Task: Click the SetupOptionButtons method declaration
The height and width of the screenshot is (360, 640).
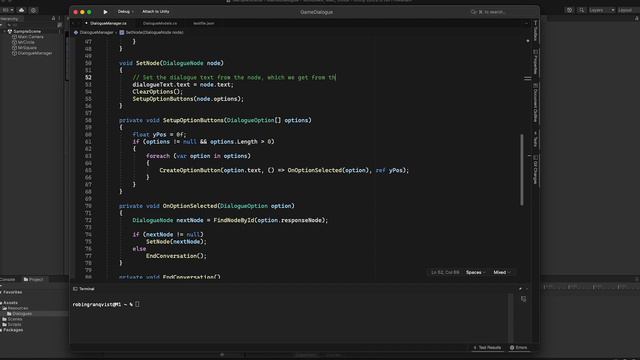Action: (215, 120)
